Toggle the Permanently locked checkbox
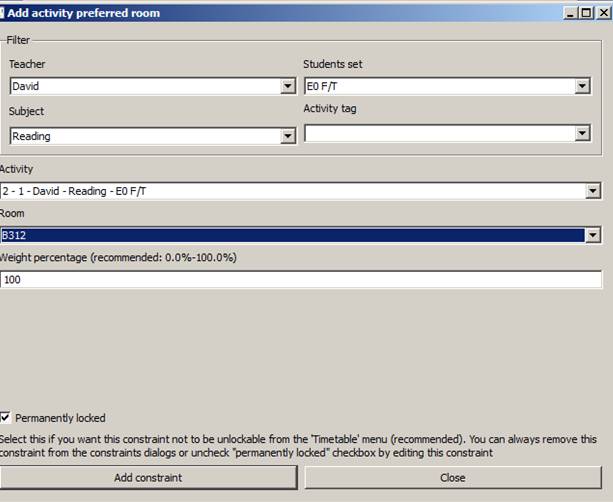 tap(7, 418)
